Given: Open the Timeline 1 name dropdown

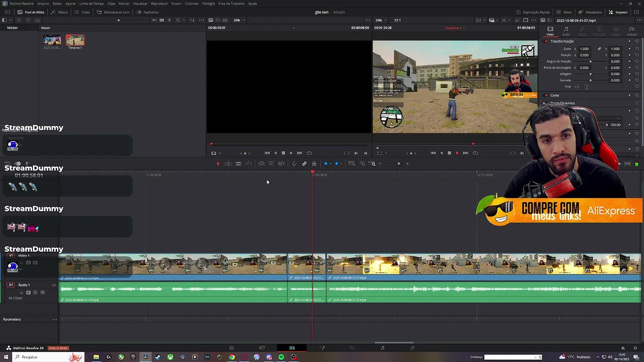Looking at the screenshot, I should [x=455, y=28].
